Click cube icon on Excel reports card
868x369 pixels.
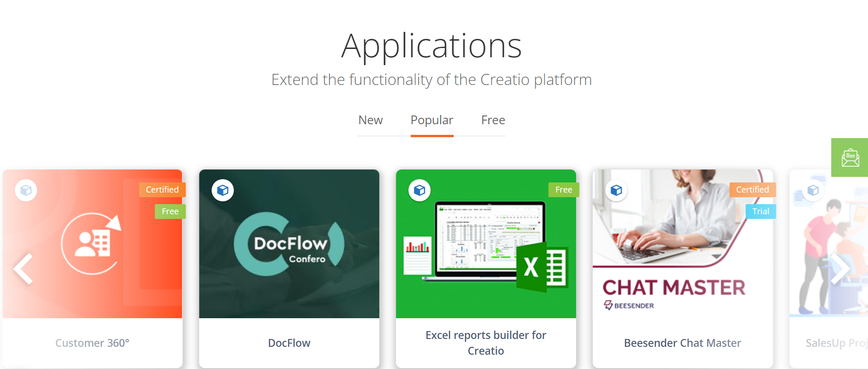[420, 190]
